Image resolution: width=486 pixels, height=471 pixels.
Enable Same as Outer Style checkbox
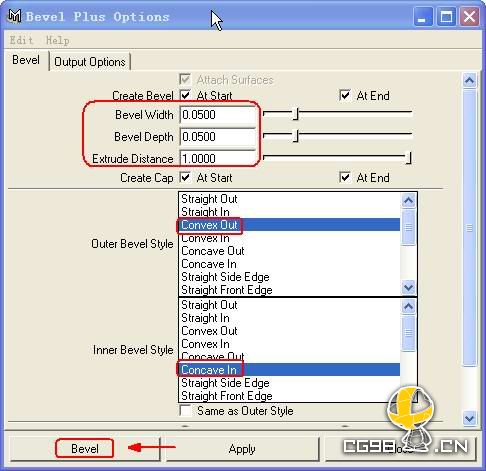click(185, 411)
